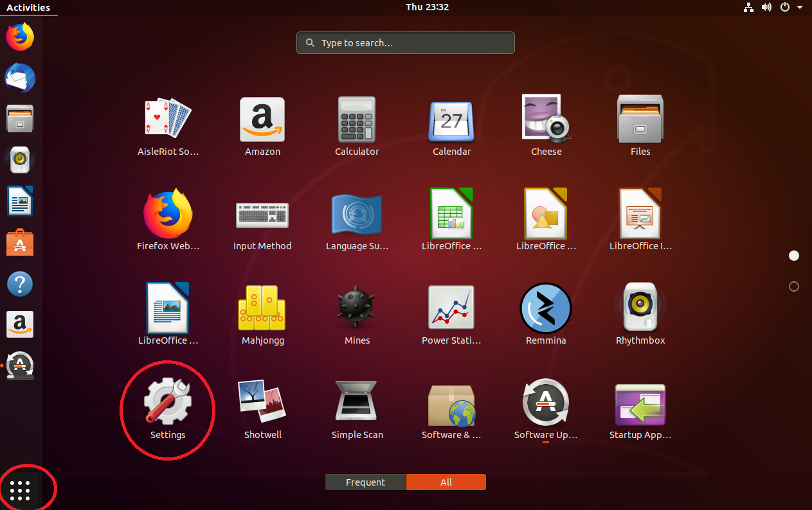Click Firefox icon in the dock
The height and width of the screenshot is (510, 812).
tap(20, 37)
